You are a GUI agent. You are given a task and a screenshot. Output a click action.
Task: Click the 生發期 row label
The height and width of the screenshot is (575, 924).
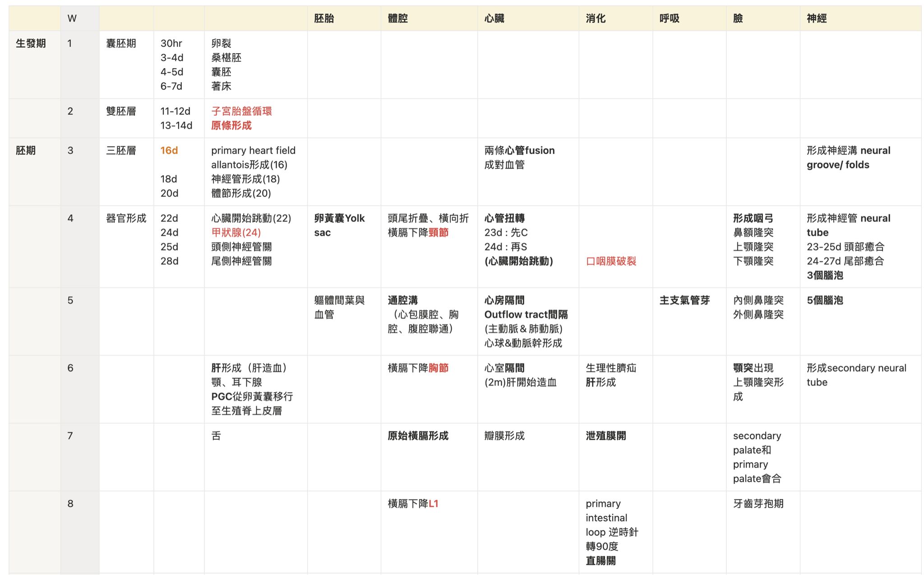[31, 43]
